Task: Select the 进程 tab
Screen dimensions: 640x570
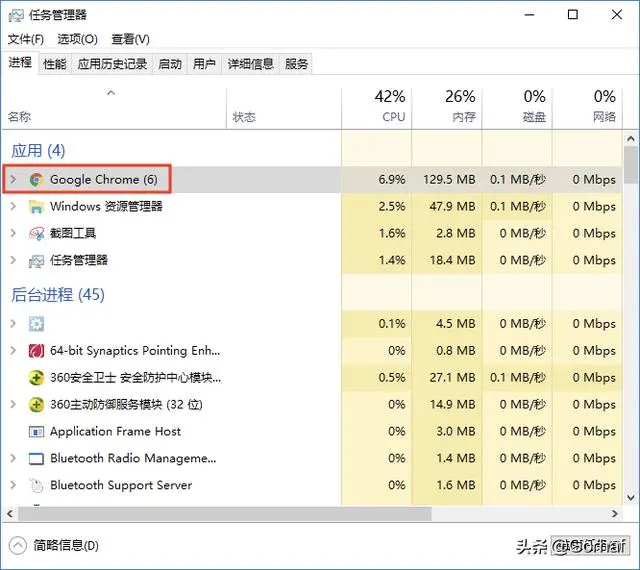Action: (20, 63)
